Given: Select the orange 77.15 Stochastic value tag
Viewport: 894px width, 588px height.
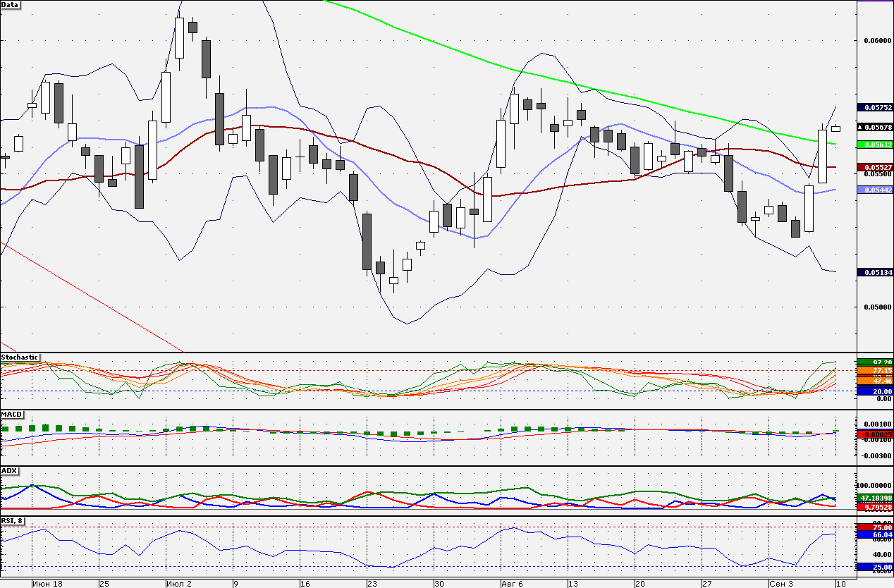Looking at the screenshot, I should tap(875, 371).
